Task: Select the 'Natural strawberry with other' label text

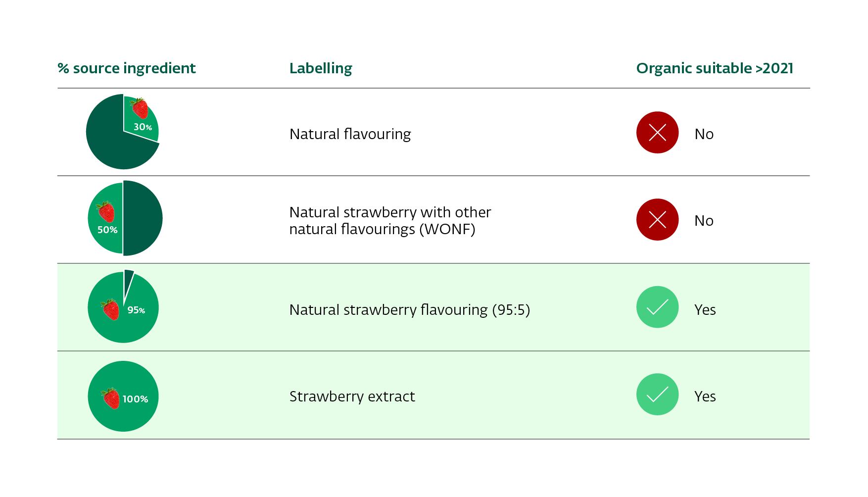Action: coord(390,212)
